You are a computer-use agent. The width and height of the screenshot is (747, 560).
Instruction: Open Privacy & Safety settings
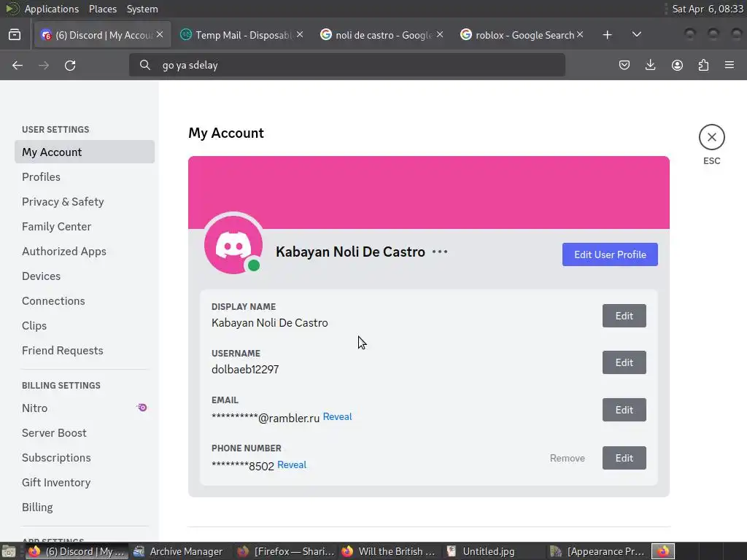[85, 201]
